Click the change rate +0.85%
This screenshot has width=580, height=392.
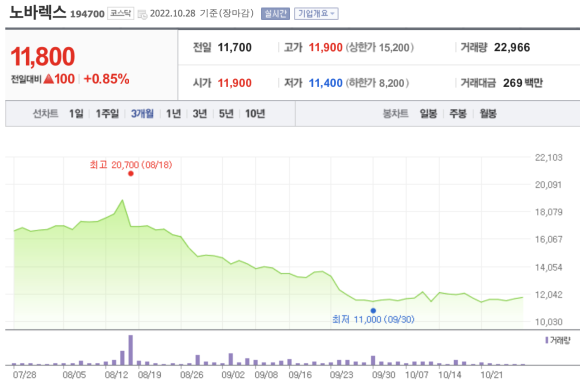coord(107,79)
